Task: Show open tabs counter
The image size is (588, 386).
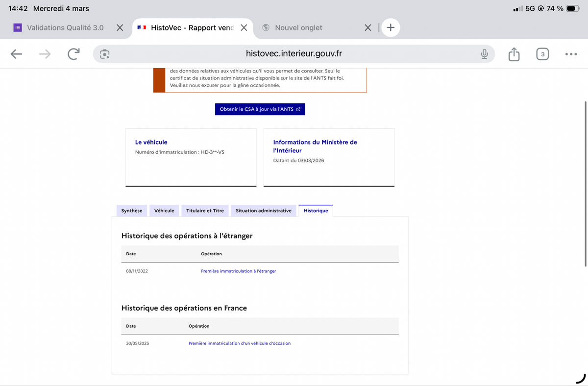Action: point(542,54)
